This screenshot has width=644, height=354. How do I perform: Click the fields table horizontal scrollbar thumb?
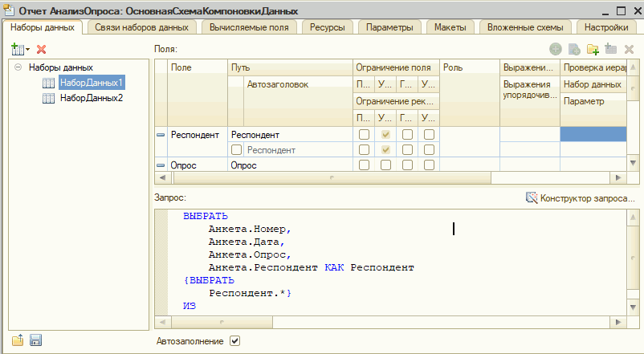(x=332, y=178)
